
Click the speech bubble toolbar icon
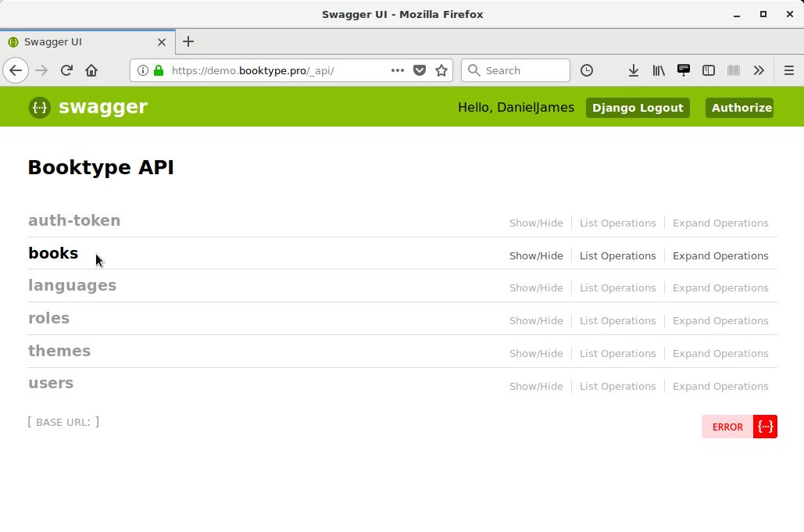[684, 70]
